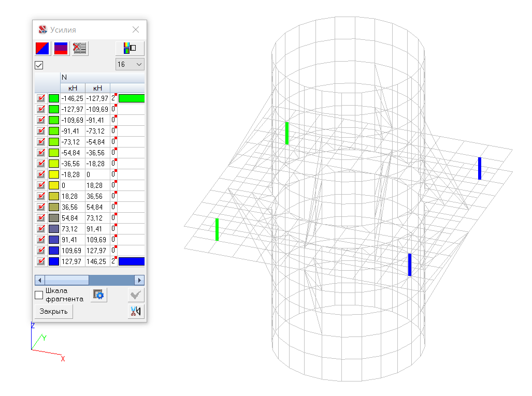This screenshot has width=532, height=396.
Task: Click the red-blue diagonal two-color scale icon
Action: pyautogui.click(x=42, y=49)
